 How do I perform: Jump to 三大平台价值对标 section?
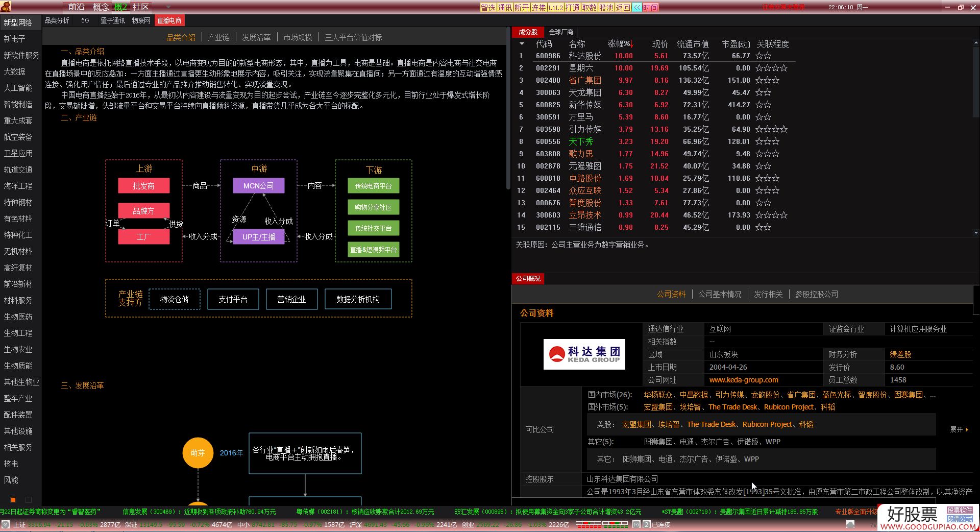[x=353, y=37]
